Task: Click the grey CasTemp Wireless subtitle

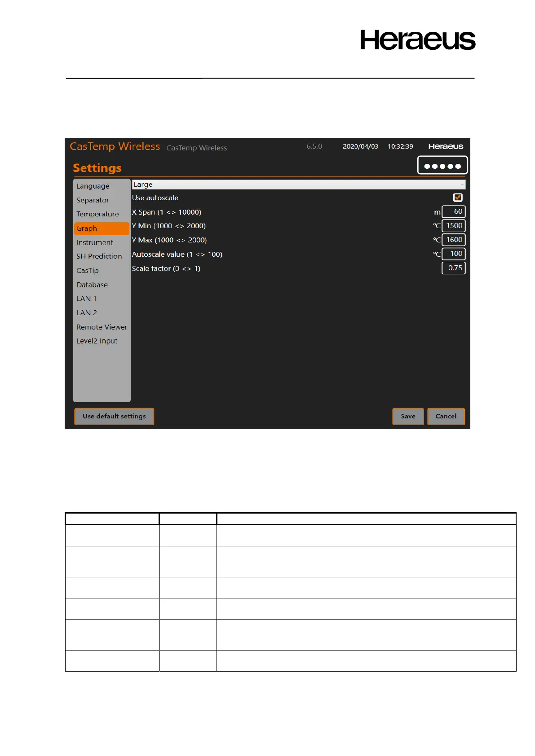Action: click(197, 148)
